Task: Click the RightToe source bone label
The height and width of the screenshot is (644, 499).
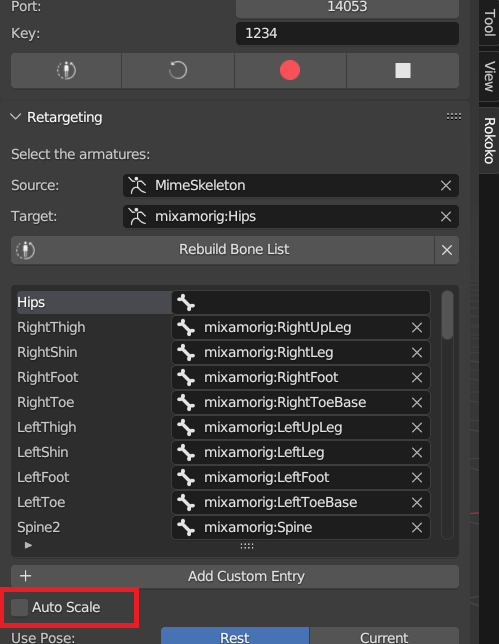Action: (x=46, y=402)
